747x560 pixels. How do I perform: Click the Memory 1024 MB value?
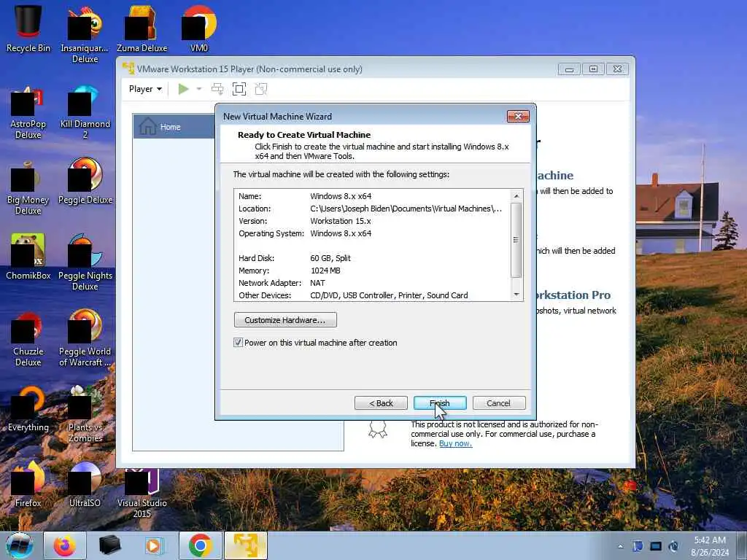click(325, 271)
